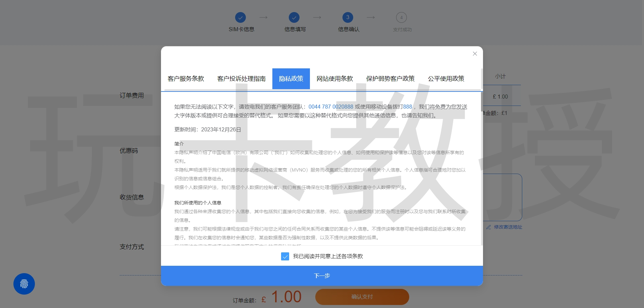Image resolution: width=644 pixels, height=308 pixels.
Task: Switch to the 客户服务条款 tab
Action: click(x=186, y=78)
